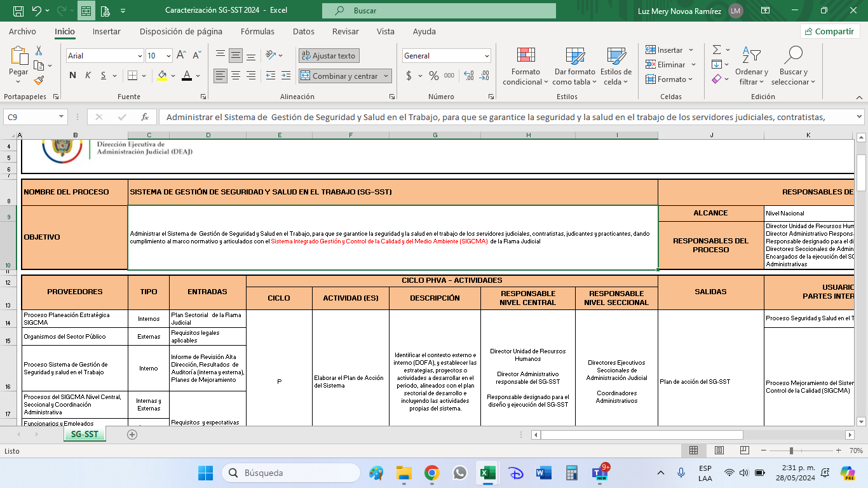Image resolution: width=868 pixels, height=488 pixels.
Task: Save the workbook with the disk icon
Action: tap(18, 11)
